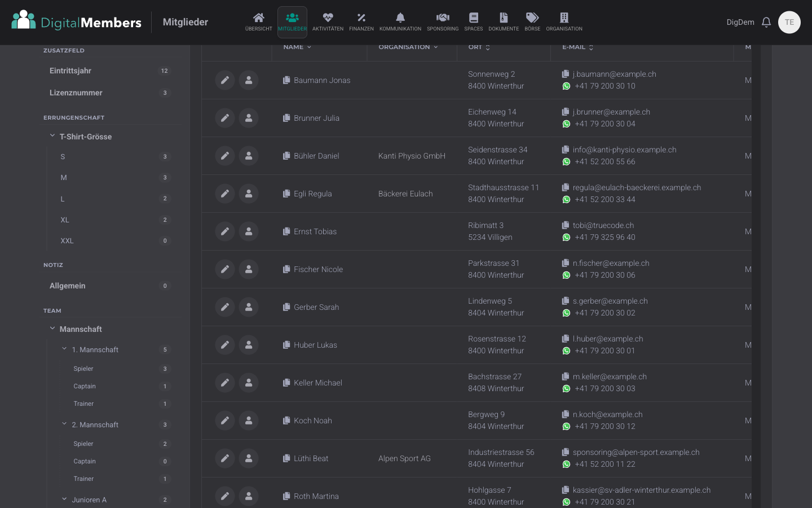Image resolution: width=812 pixels, height=508 pixels.
Task: Open WhatsApp for +41 79 200 30 12
Action: click(566, 427)
